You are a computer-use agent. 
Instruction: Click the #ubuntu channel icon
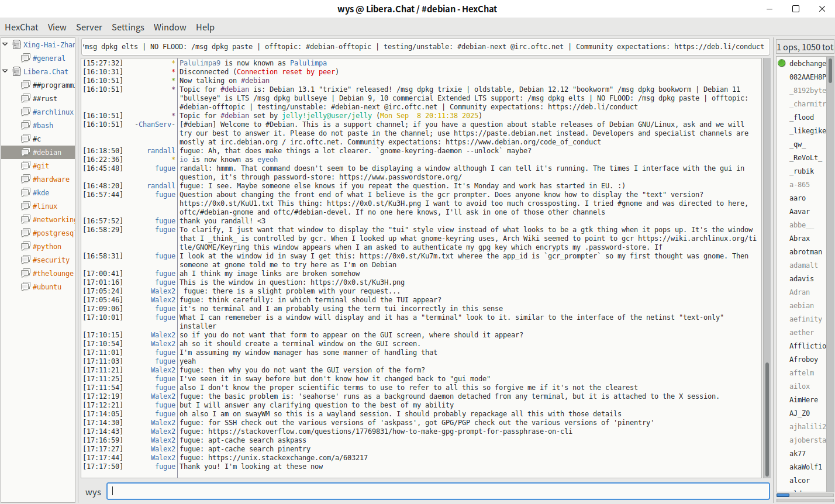point(26,286)
